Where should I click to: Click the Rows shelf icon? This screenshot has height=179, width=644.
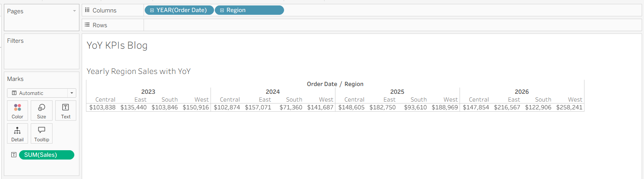87,25
